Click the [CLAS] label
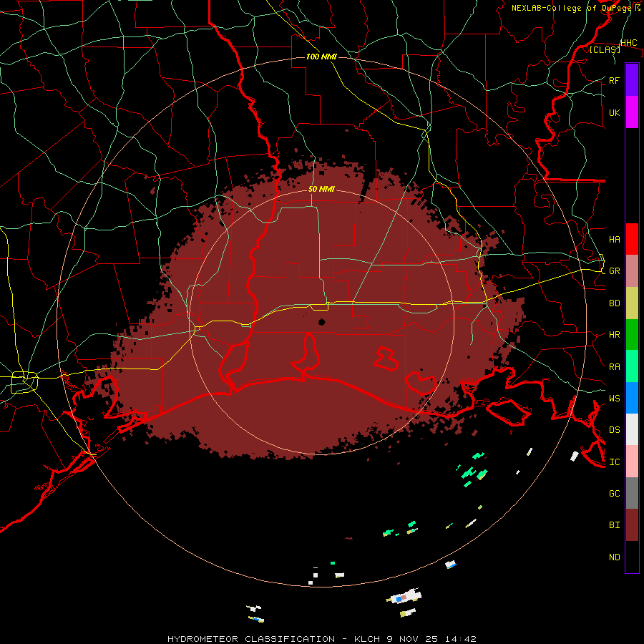 [605, 49]
